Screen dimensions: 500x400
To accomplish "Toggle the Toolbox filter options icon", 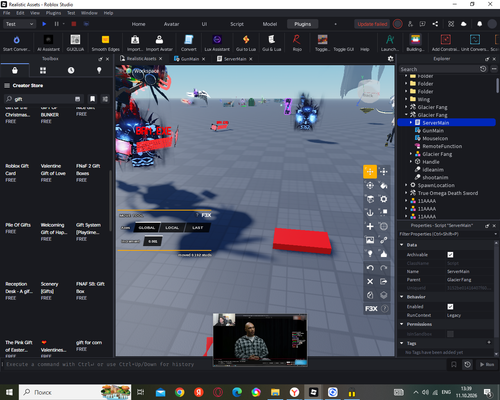I will [x=105, y=99].
